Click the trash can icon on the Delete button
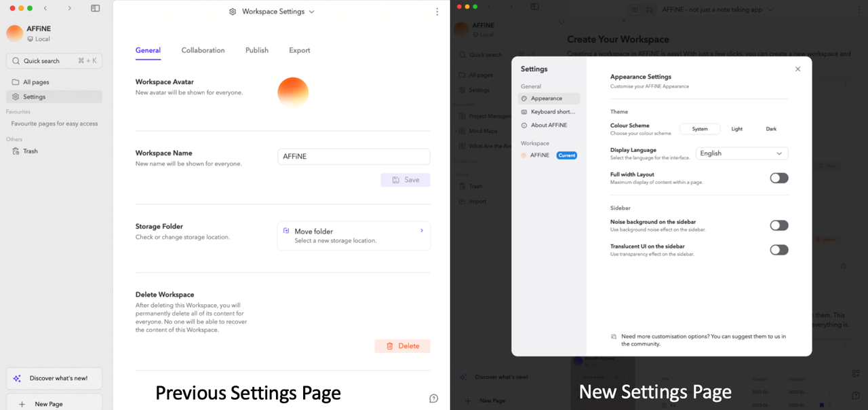The height and width of the screenshot is (410, 868). click(x=390, y=346)
